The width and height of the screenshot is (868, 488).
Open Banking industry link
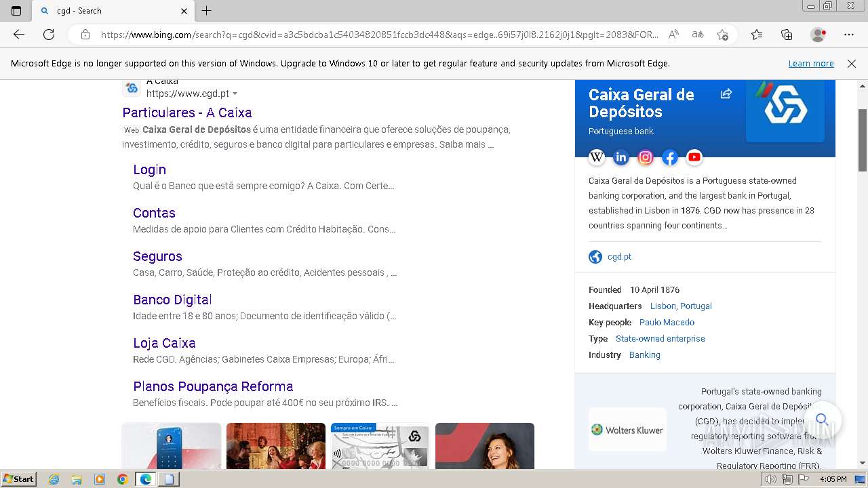(645, 355)
